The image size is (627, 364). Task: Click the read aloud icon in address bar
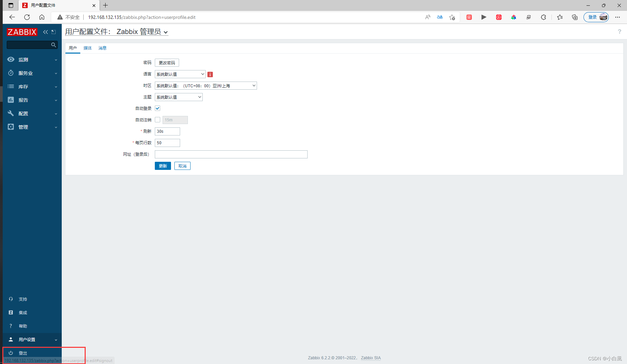428,17
